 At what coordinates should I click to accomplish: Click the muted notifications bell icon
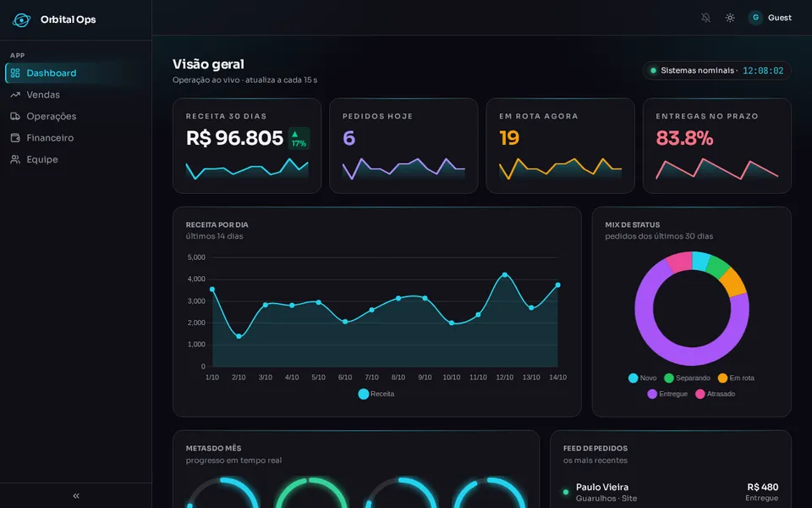pos(705,18)
